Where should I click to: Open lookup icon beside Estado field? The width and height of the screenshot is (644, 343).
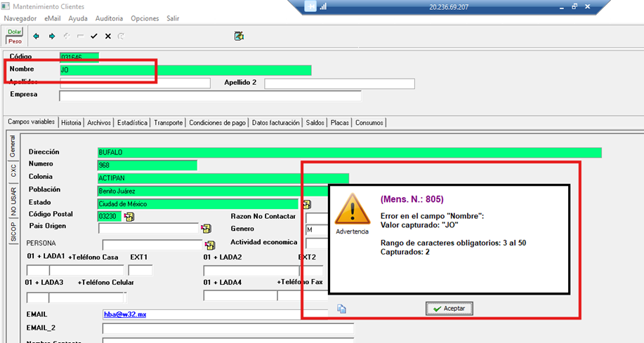(x=306, y=204)
